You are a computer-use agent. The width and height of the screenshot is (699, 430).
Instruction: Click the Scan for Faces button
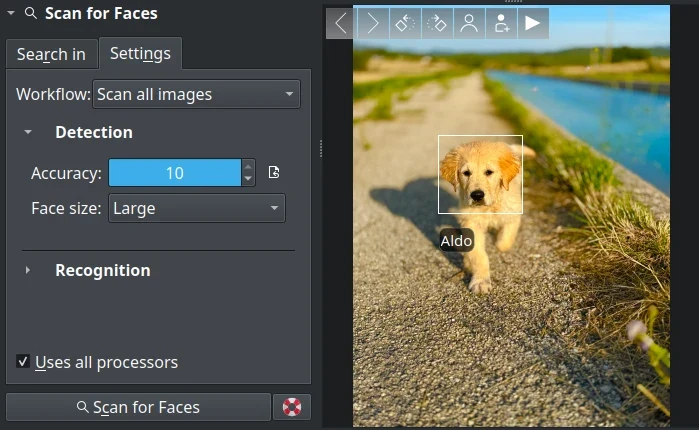pyautogui.click(x=138, y=407)
